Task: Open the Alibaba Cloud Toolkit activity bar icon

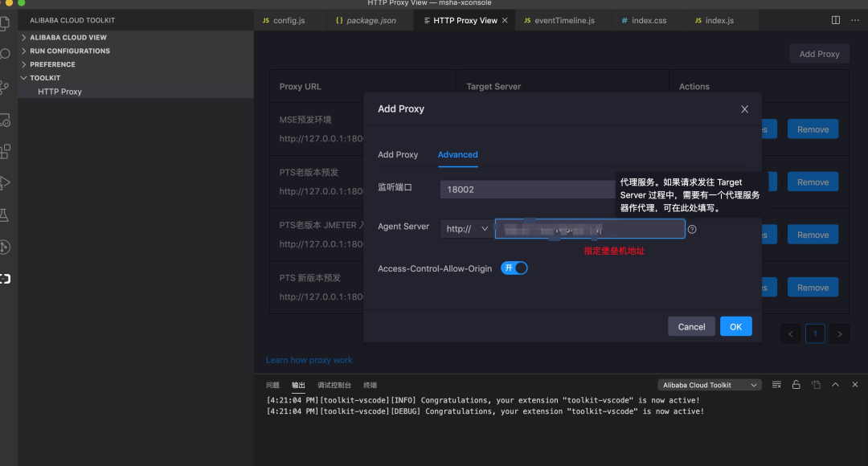Action: pos(5,278)
